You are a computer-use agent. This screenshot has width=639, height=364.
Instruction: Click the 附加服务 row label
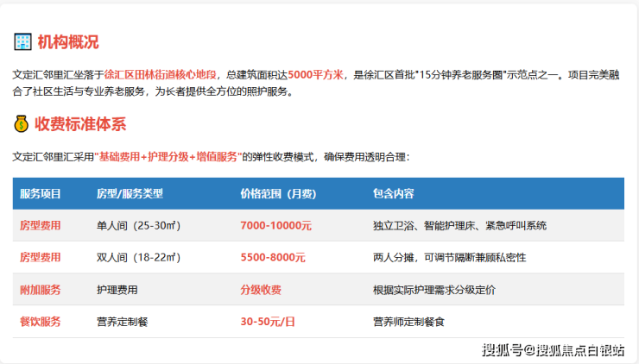click(x=41, y=290)
